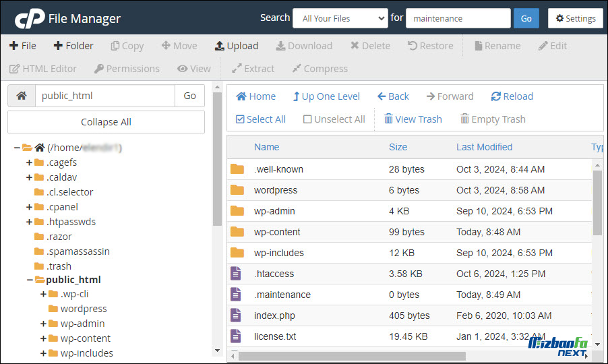Click the Back navigation link
This screenshot has width=608, height=364.
[x=393, y=96]
